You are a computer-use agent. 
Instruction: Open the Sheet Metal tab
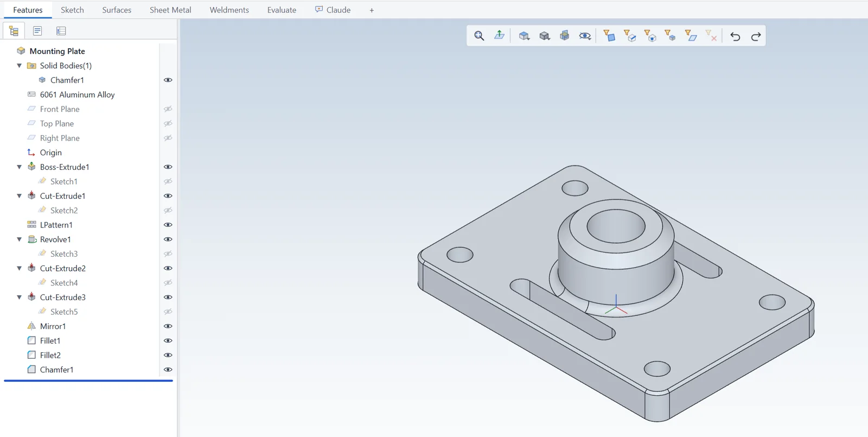pyautogui.click(x=170, y=10)
